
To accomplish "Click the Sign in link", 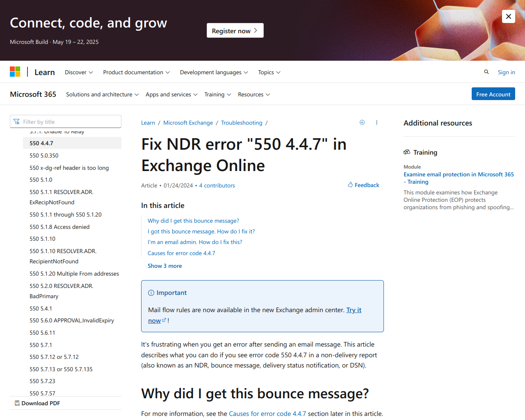I will point(506,72).
